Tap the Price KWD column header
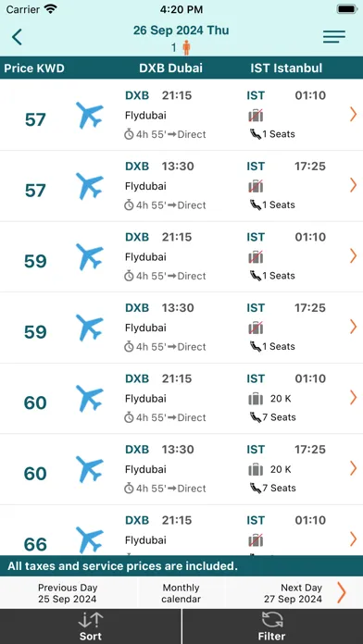363x644 pixels. (x=34, y=68)
